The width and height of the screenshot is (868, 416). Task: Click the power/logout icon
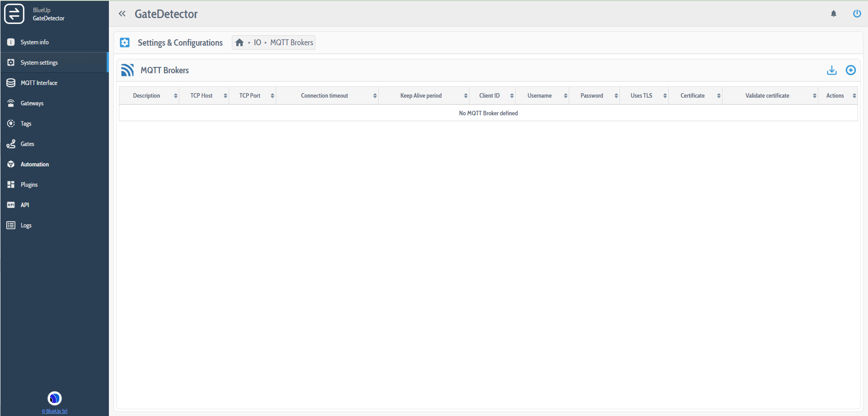[857, 14]
